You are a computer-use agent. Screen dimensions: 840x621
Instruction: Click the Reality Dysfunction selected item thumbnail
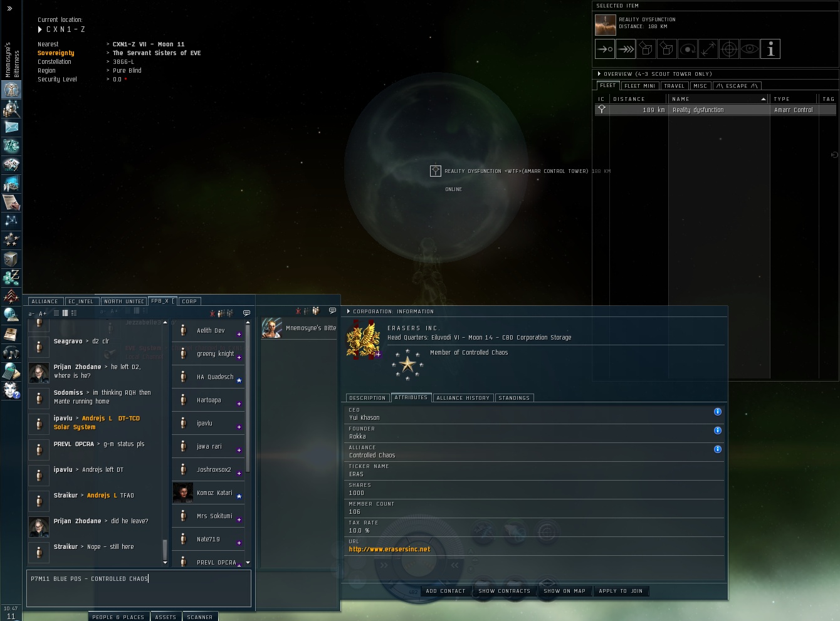[606, 24]
